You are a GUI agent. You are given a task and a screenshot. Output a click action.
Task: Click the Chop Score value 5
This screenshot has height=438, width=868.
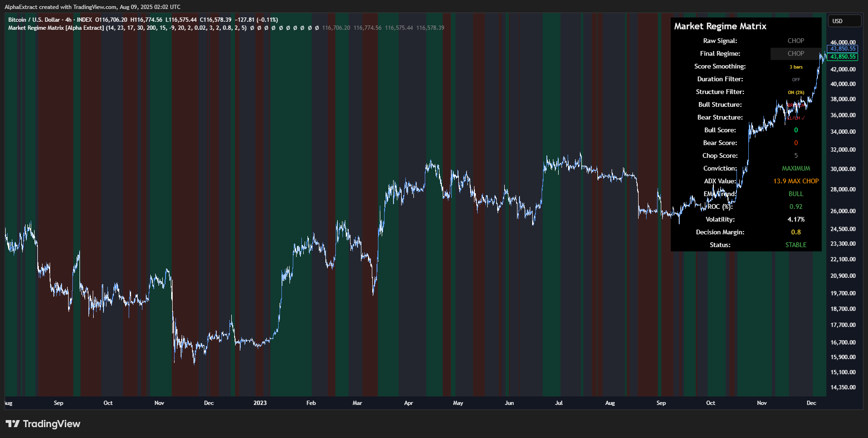coord(796,156)
